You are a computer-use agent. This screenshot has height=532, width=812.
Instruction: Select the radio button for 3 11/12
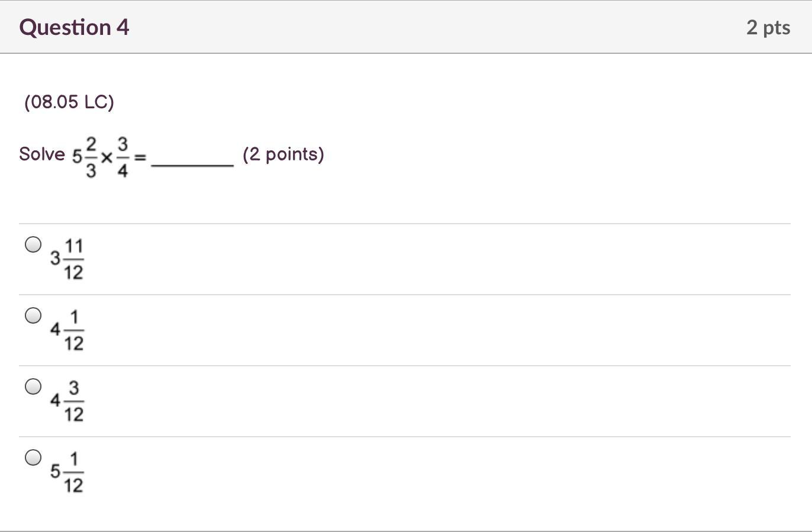tap(33, 244)
